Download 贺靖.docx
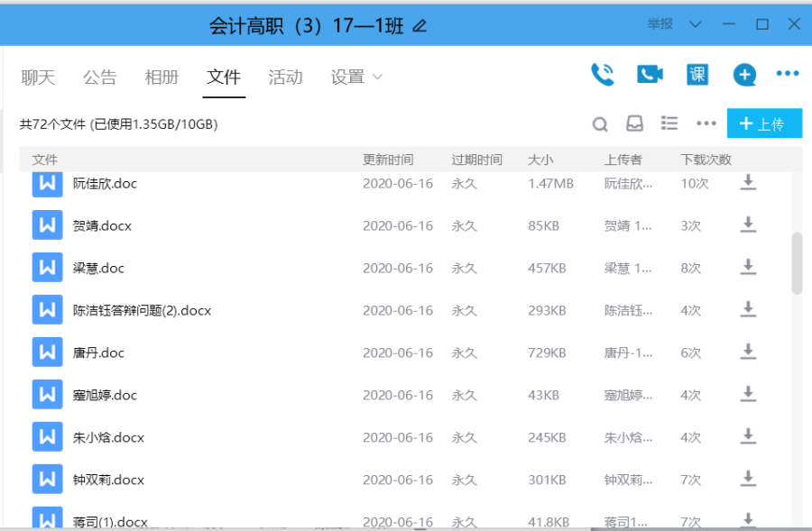 point(748,225)
